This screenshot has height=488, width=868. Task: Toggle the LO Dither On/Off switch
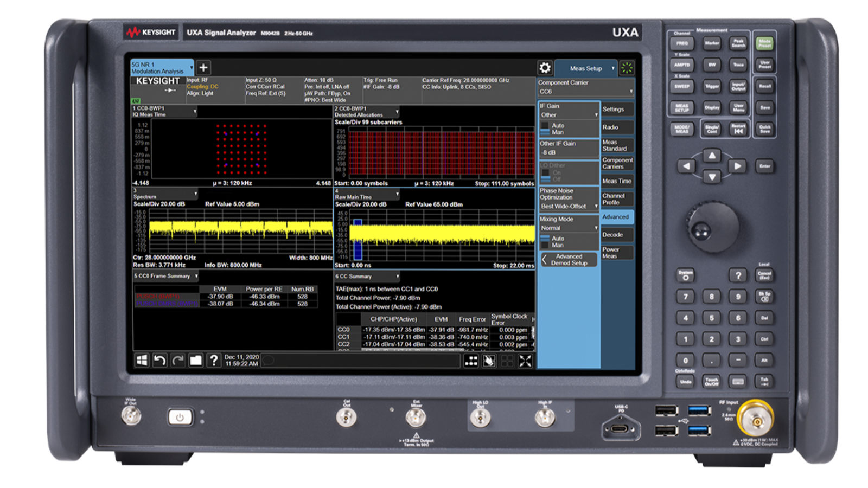(545, 176)
